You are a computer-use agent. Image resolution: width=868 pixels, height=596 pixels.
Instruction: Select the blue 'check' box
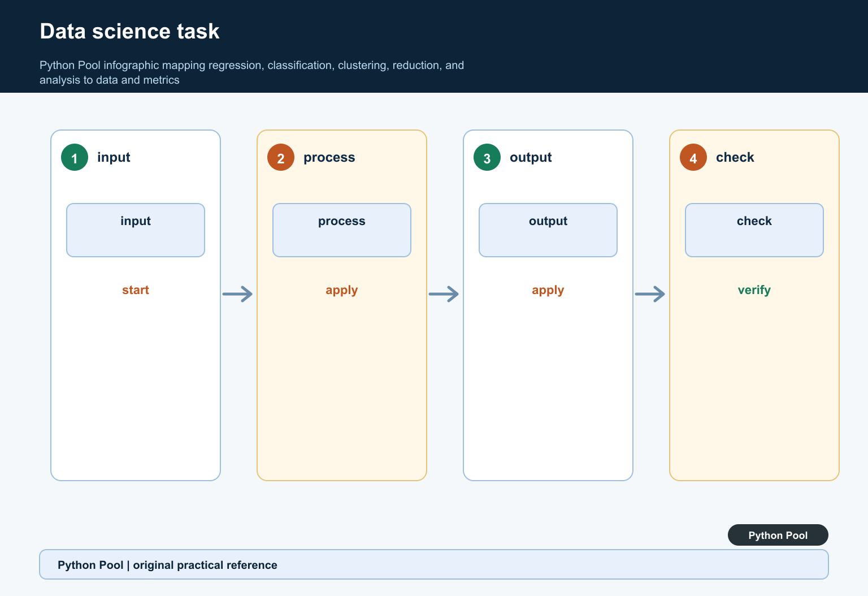754,230
